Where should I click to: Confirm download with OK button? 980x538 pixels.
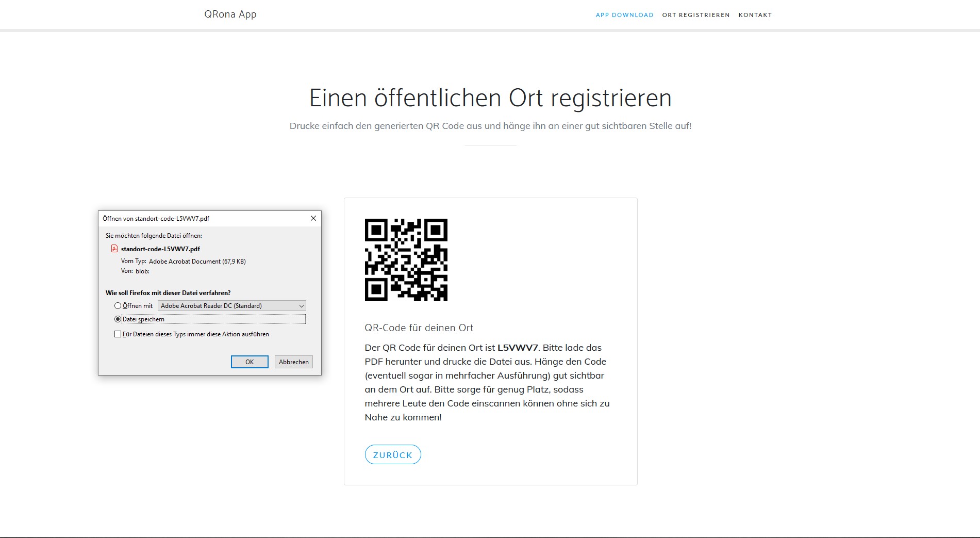[x=250, y=362]
